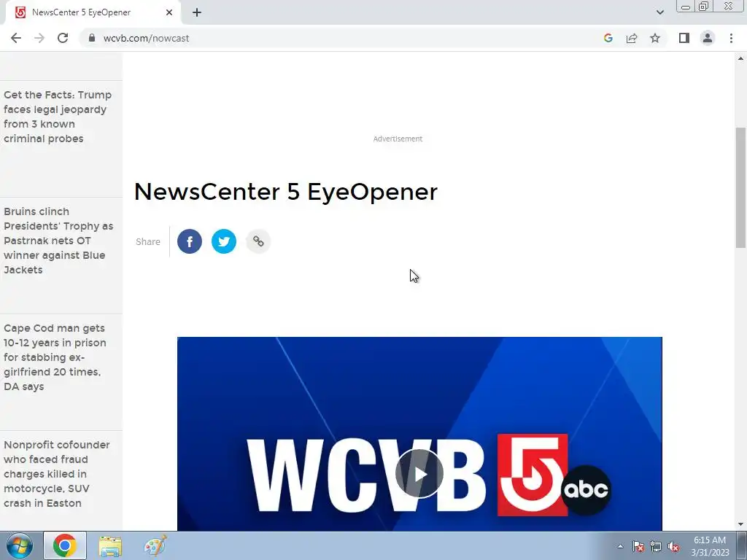
Task: Share the article on Twitter
Action: tap(224, 241)
